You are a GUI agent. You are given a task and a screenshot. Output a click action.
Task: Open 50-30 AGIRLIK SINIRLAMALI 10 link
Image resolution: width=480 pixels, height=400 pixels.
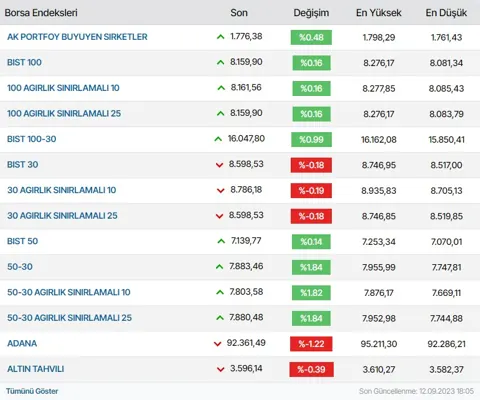(x=69, y=292)
